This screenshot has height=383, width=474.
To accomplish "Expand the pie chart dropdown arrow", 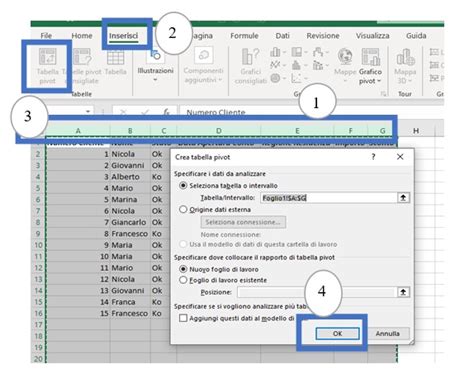I will (x=284, y=78).
